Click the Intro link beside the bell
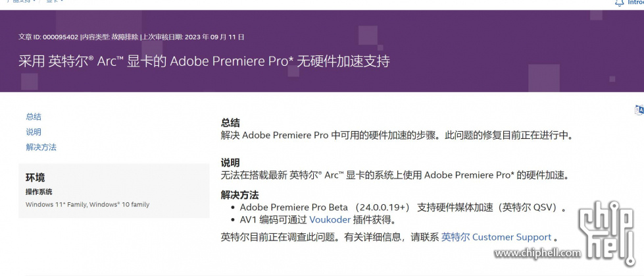The width and height of the screenshot is (644, 276). click(x=636, y=3)
